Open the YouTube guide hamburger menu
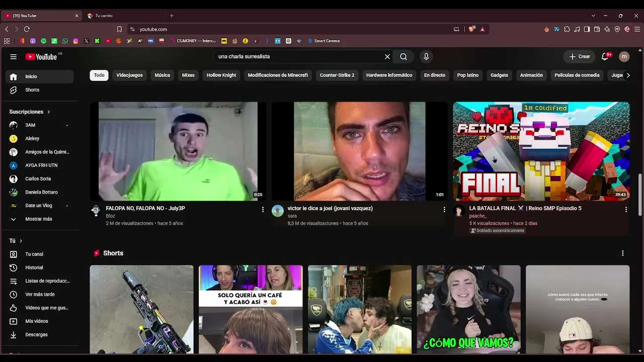Viewport: 644px width, 362px height. (14, 57)
